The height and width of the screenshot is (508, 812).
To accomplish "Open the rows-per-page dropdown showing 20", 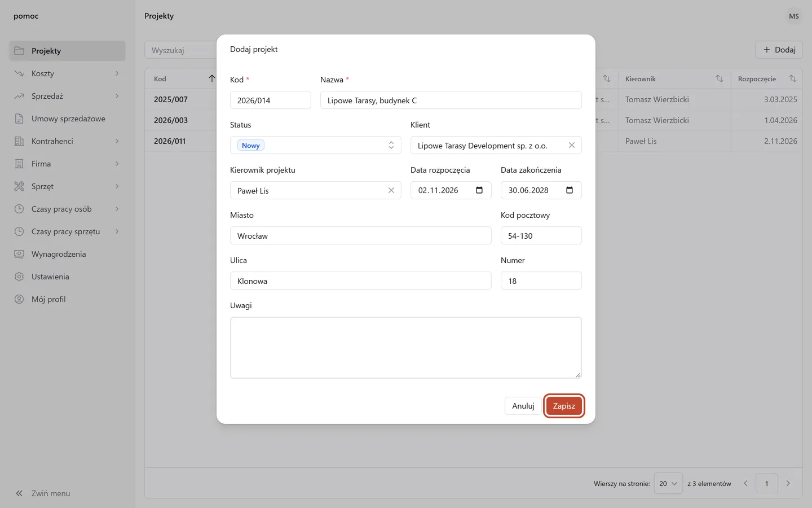I will 668,483.
